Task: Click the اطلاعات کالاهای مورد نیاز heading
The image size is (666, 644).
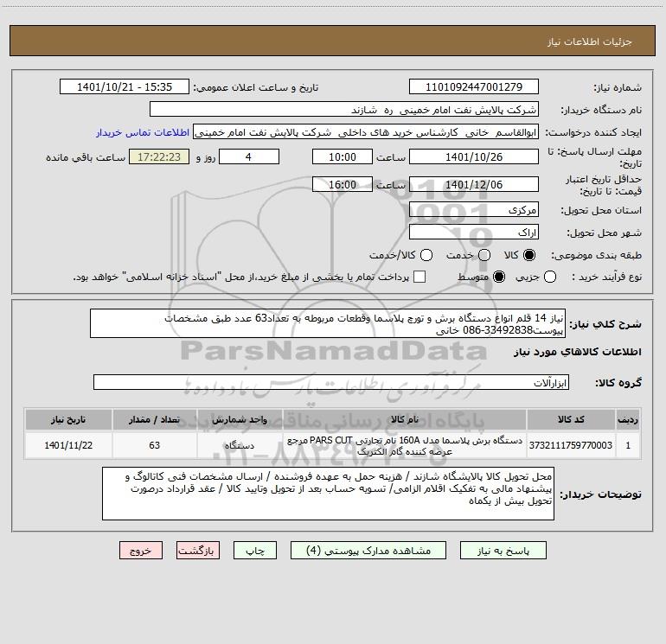Action: (x=577, y=352)
